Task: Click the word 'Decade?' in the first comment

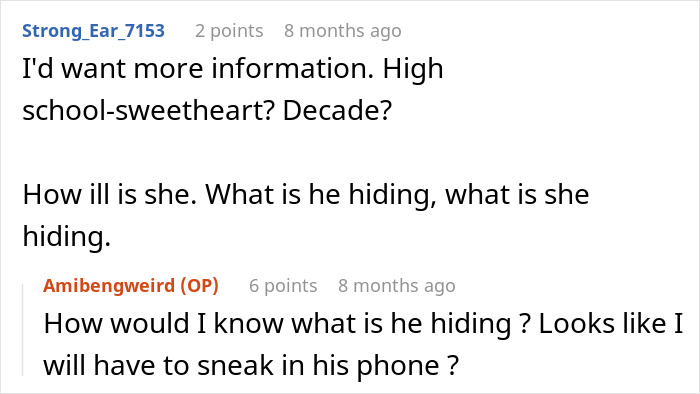Action: click(x=337, y=110)
